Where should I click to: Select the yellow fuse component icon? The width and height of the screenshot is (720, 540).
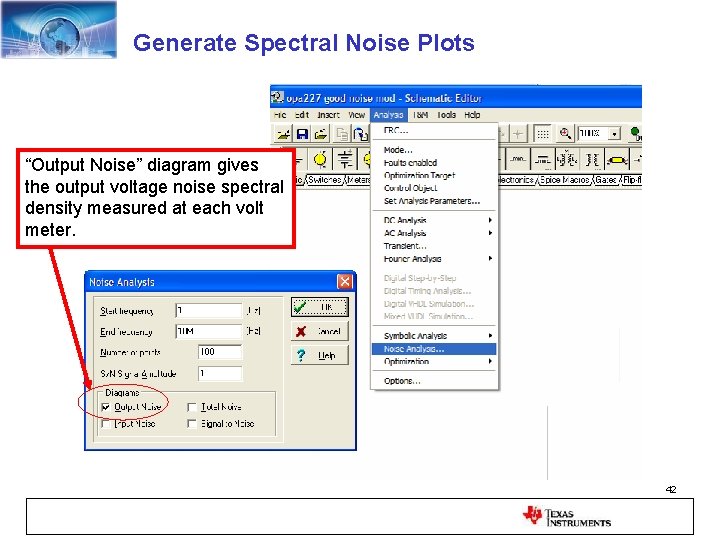point(617,160)
